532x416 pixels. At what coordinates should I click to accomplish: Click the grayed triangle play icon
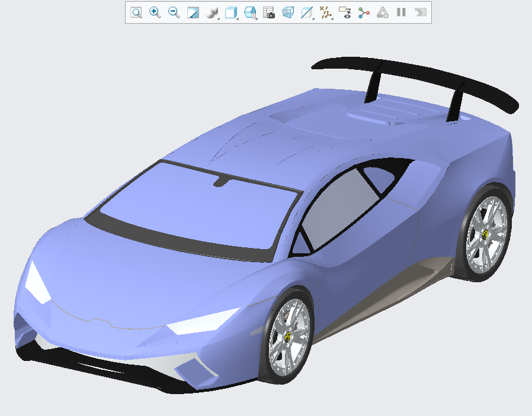[383, 13]
